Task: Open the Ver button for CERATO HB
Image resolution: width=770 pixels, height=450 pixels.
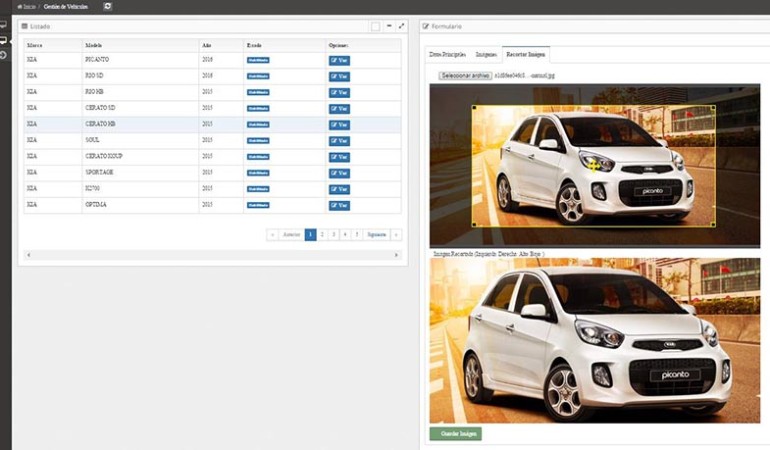Action: tap(339, 125)
